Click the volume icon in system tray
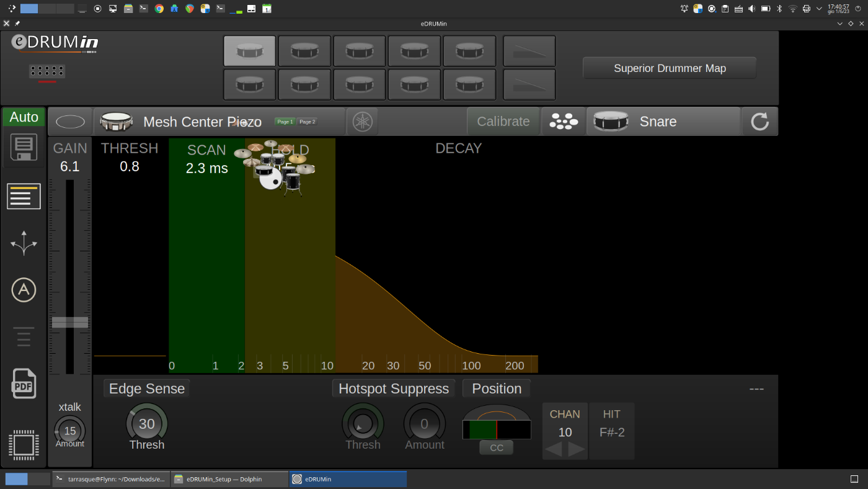 752,9
